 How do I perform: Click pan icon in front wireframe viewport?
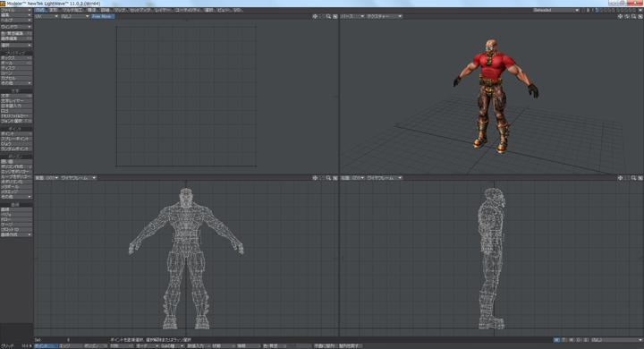(315, 178)
